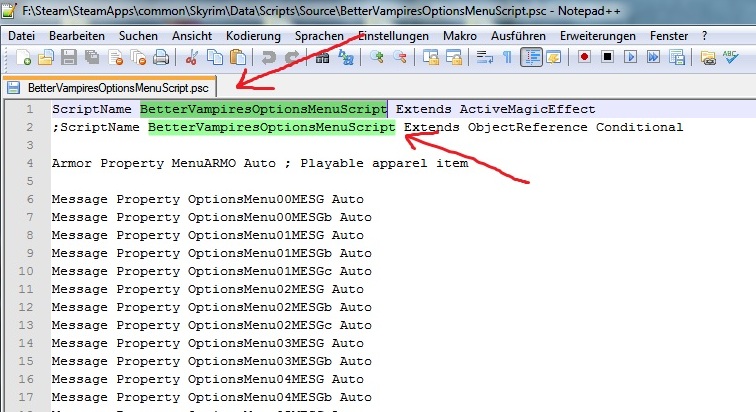The image size is (756, 412).
Task: Toggle word wrap toolbar button
Action: (x=484, y=58)
